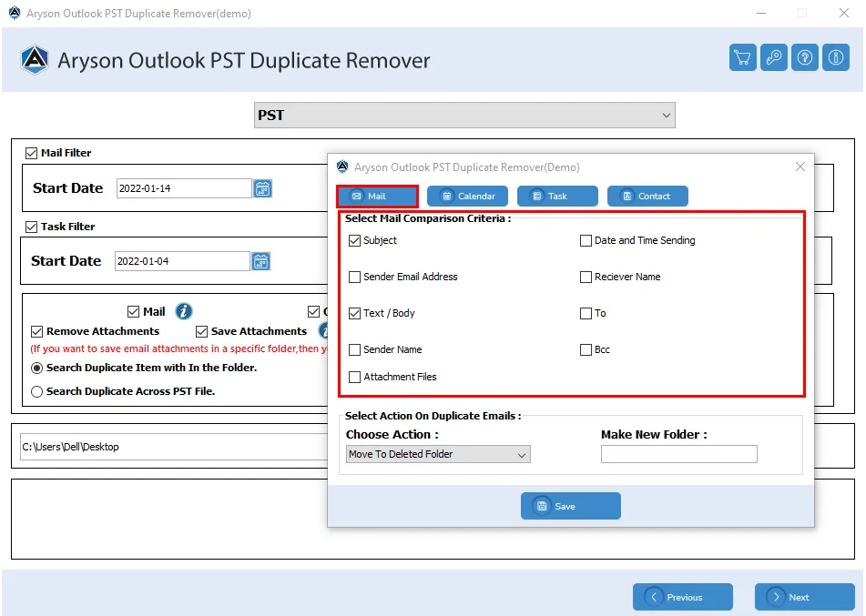Image resolution: width=866 pixels, height=616 pixels.
Task: Enable the Attachment Files checkbox
Action: (x=354, y=377)
